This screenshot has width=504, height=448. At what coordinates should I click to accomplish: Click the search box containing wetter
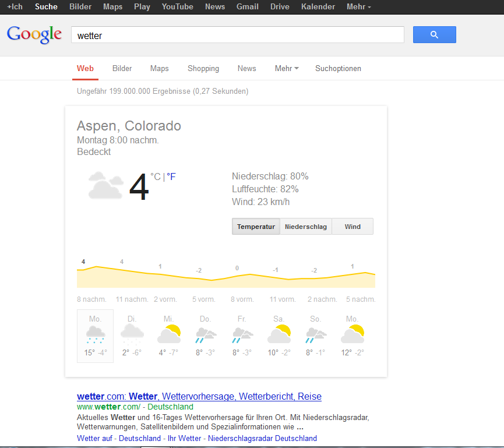(x=238, y=35)
